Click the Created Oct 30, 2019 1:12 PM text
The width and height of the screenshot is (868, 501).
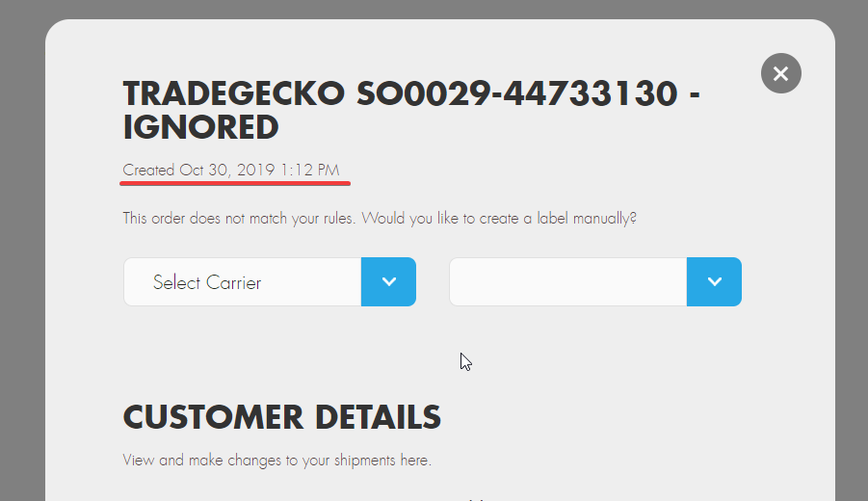click(x=231, y=170)
